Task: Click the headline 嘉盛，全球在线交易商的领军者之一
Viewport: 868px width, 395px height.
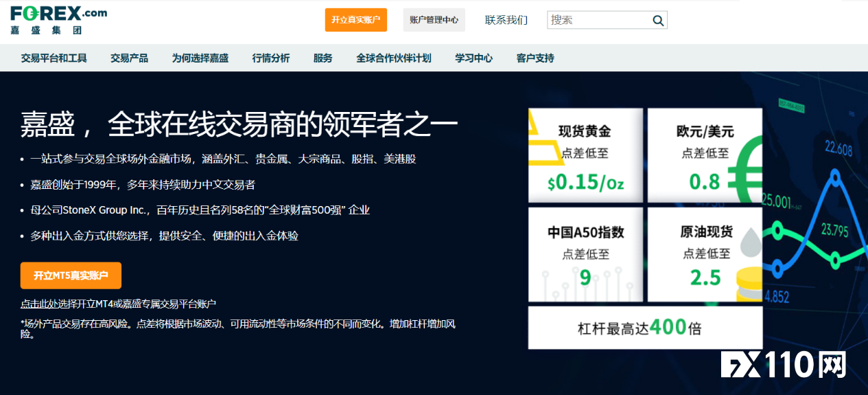Action: tap(239, 126)
